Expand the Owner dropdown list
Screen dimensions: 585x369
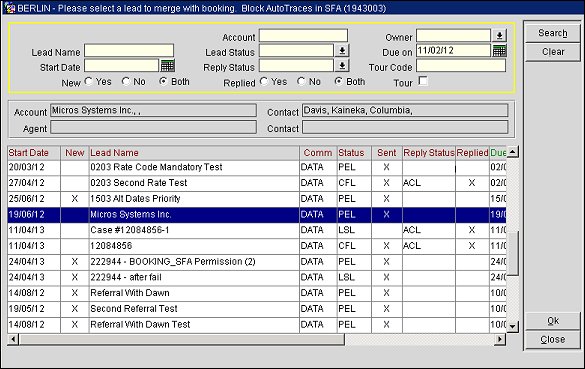click(499, 35)
